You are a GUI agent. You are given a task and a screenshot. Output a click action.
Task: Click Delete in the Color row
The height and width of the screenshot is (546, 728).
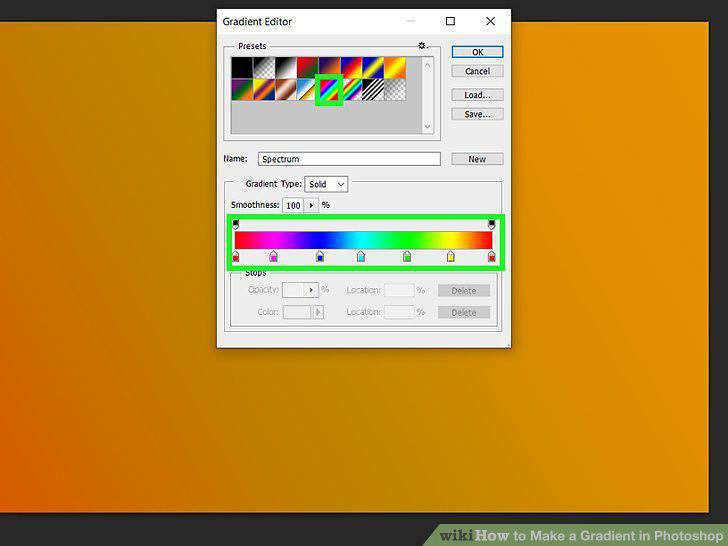464,312
